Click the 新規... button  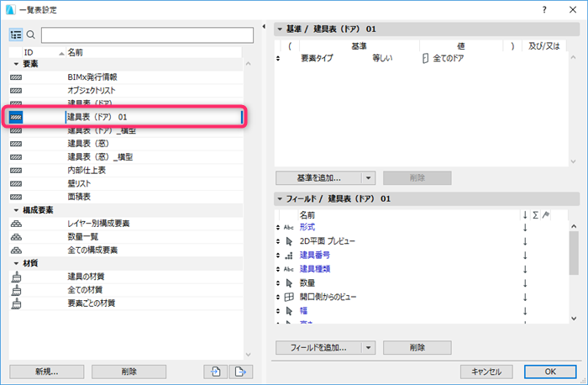[x=46, y=372]
